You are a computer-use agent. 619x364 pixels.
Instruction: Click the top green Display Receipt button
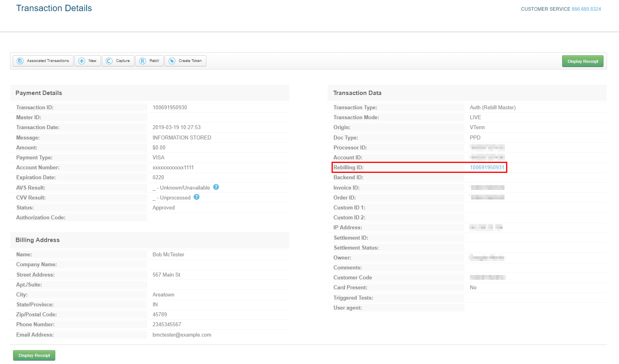(x=582, y=61)
